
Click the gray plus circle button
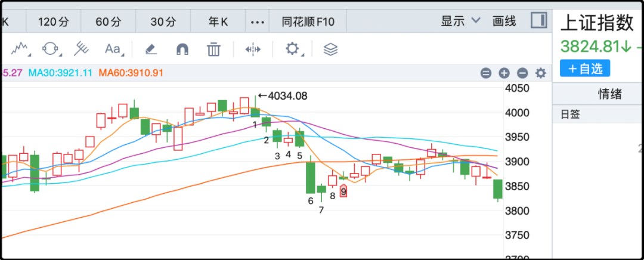point(504,73)
